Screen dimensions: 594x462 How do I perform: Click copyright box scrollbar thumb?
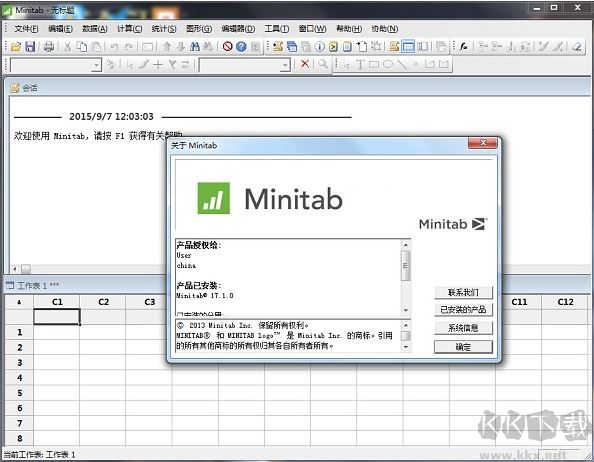[x=406, y=336]
